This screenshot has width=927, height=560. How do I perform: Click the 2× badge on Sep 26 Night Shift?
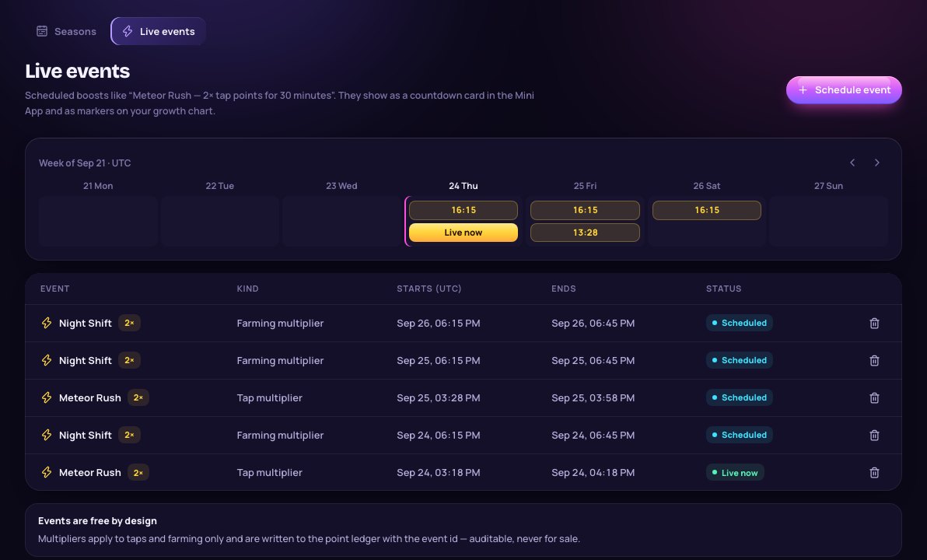click(x=129, y=323)
